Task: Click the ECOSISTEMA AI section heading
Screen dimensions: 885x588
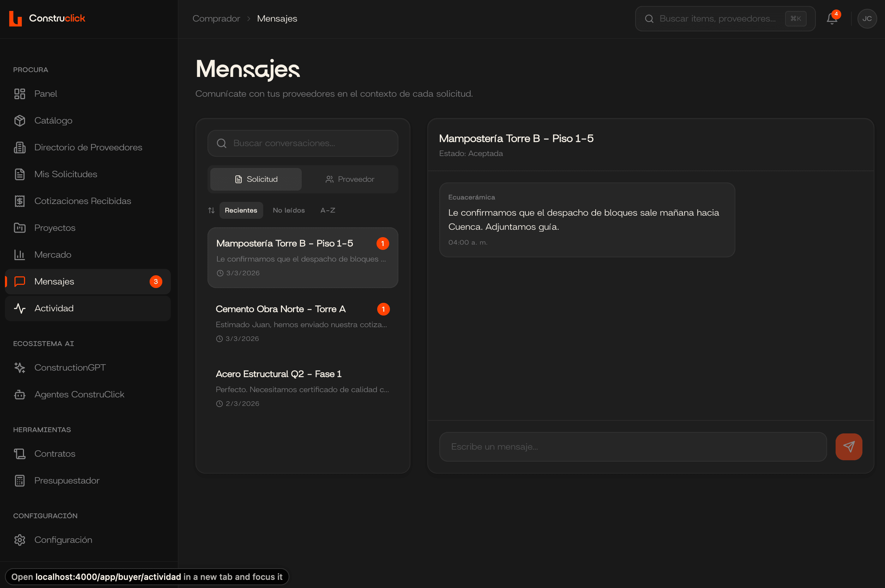Action: 43,343
